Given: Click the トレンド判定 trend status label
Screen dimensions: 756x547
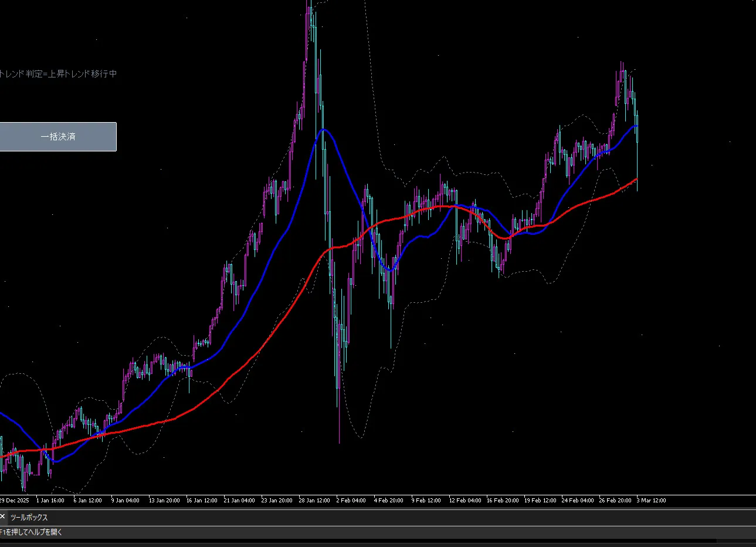Looking at the screenshot, I should (x=58, y=74).
